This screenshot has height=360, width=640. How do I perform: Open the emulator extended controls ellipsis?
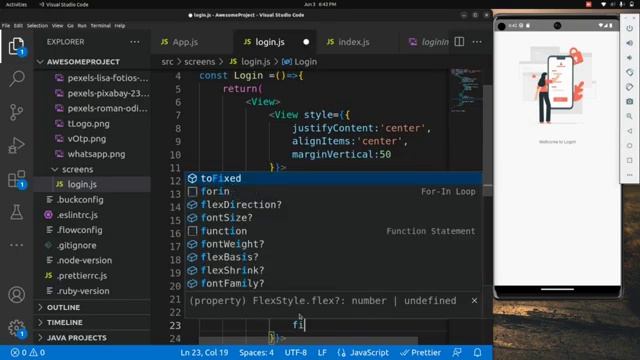(629, 175)
